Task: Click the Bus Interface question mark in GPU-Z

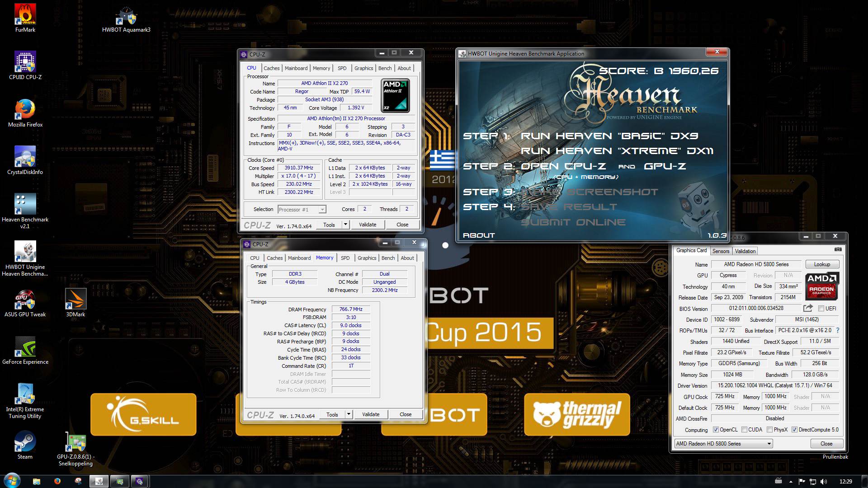Action: (838, 330)
